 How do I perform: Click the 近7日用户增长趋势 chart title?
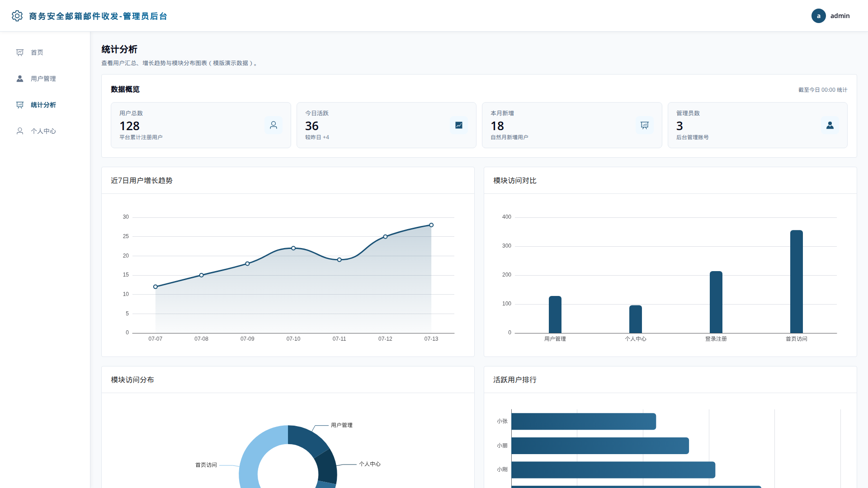point(142,181)
